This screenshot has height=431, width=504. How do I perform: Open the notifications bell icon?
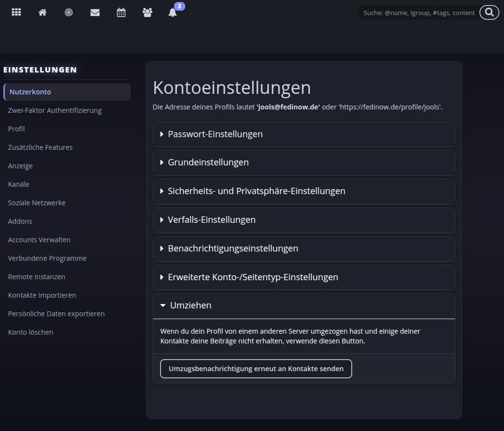tap(173, 13)
